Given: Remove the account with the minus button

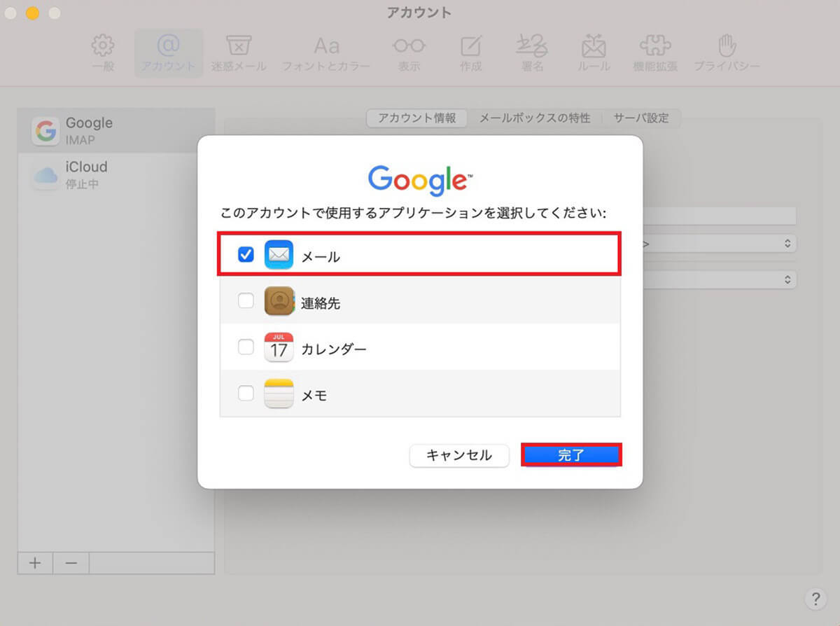Looking at the screenshot, I should (x=71, y=563).
